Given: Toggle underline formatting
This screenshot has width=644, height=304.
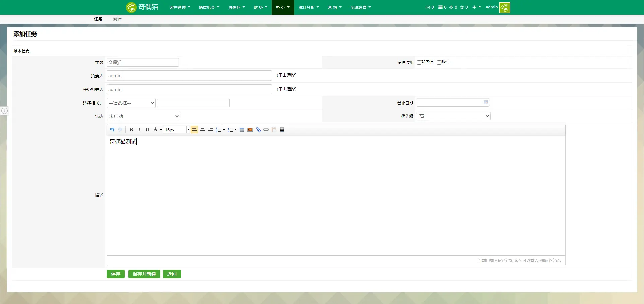Looking at the screenshot, I should coord(147,130).
